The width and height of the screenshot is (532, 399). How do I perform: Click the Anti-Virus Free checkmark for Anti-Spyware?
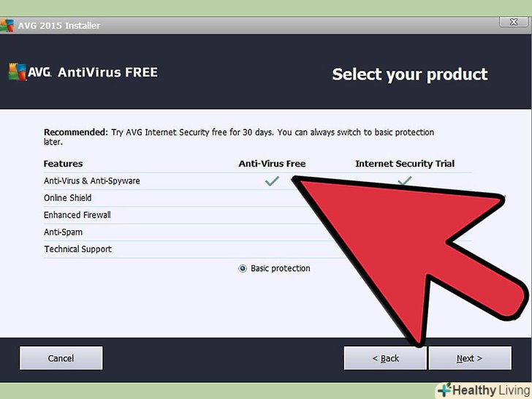click(x=272, y=180)
